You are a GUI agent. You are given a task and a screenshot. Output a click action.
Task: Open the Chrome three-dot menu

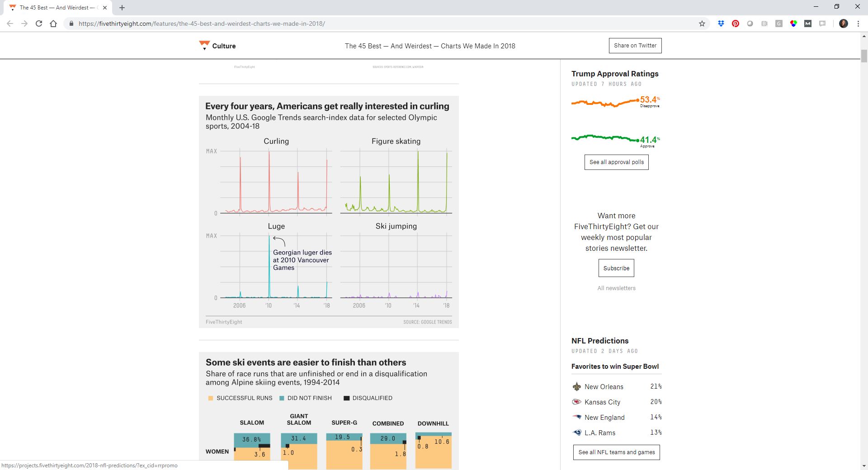click(858, 23)
